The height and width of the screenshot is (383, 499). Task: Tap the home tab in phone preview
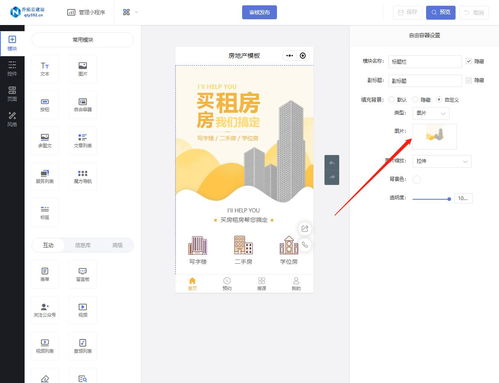[192, 284]
